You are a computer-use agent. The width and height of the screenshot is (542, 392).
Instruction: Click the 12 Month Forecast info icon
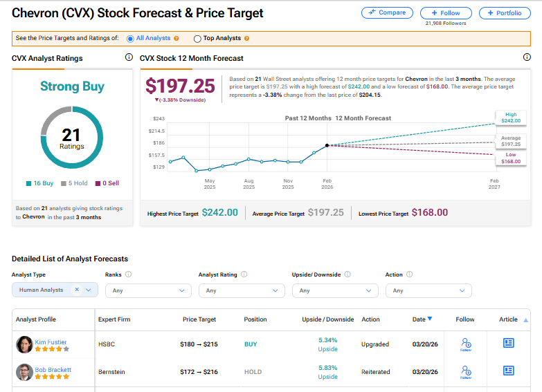click(x=527, y=58)
